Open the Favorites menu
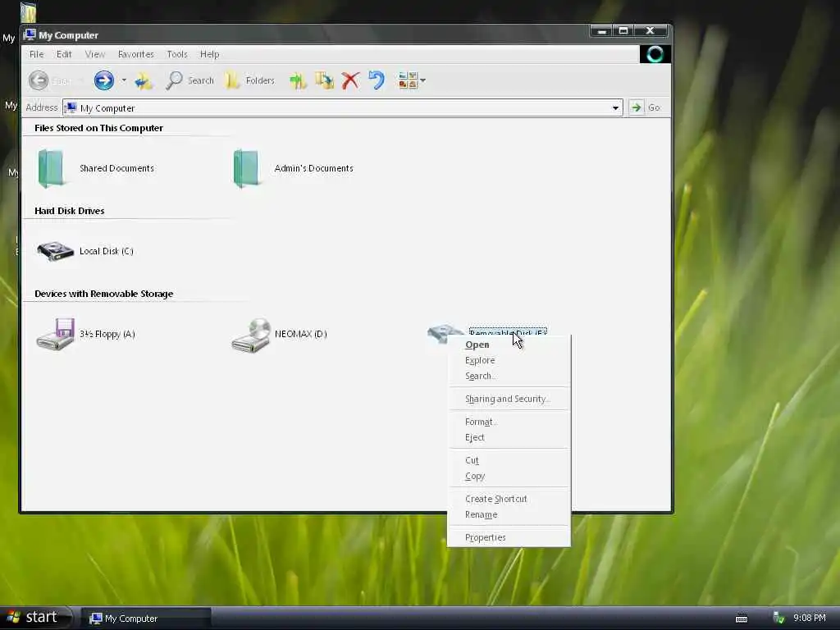Screen dimensions: 840x630 click(x=135, y=54)
